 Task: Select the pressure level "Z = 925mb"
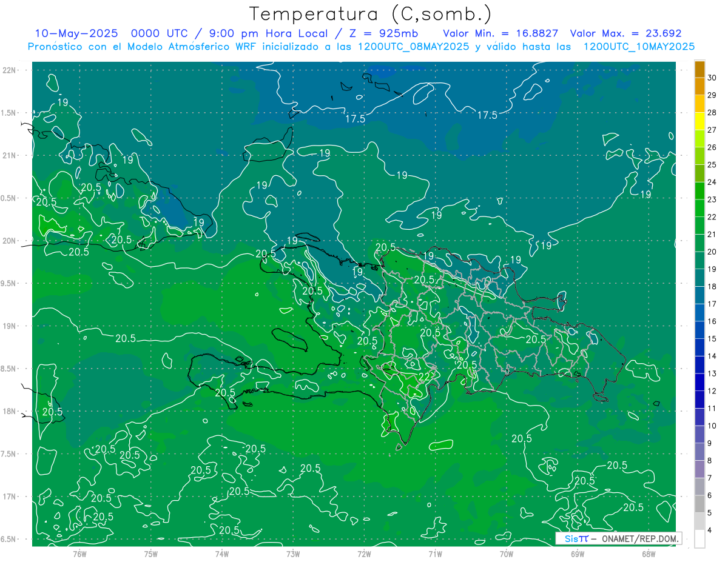(384, 33)
